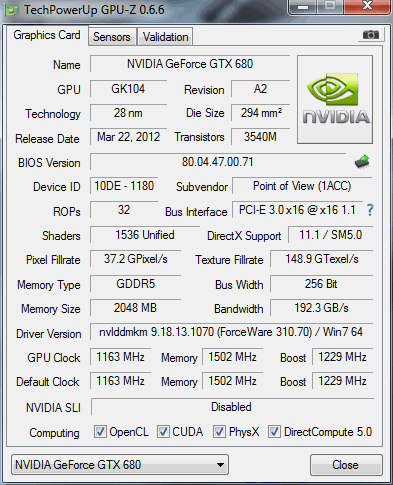Click the camera screenshot icon
The width and height of the screenshot is (393, 485).
pyautogui.click(x=370, y=34)
